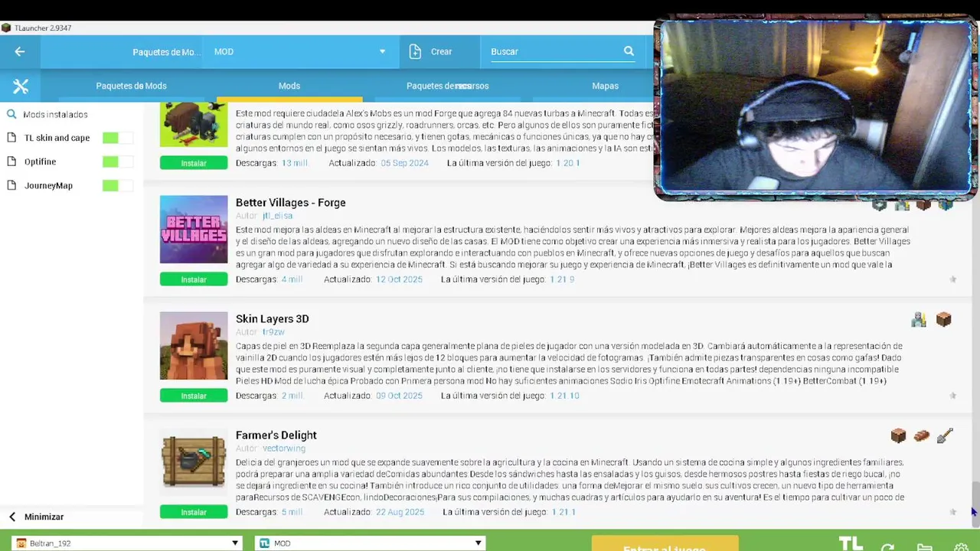Click the Crear document icon
The image size is (980, 551).
tap(415, 51)
